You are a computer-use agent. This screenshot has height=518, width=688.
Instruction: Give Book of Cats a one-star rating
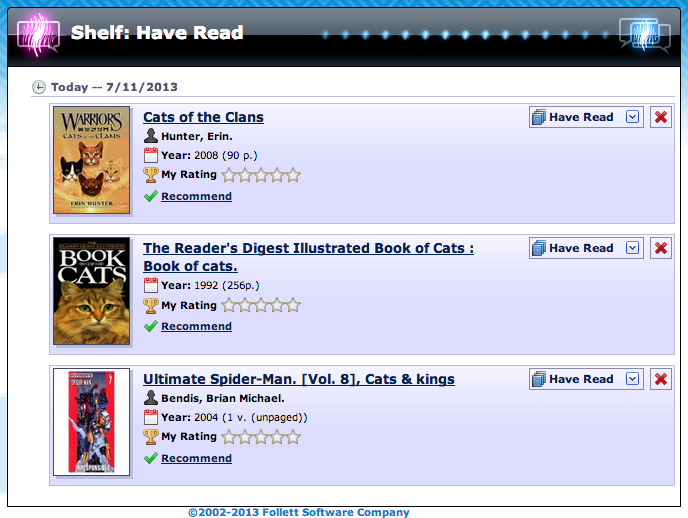229,305
